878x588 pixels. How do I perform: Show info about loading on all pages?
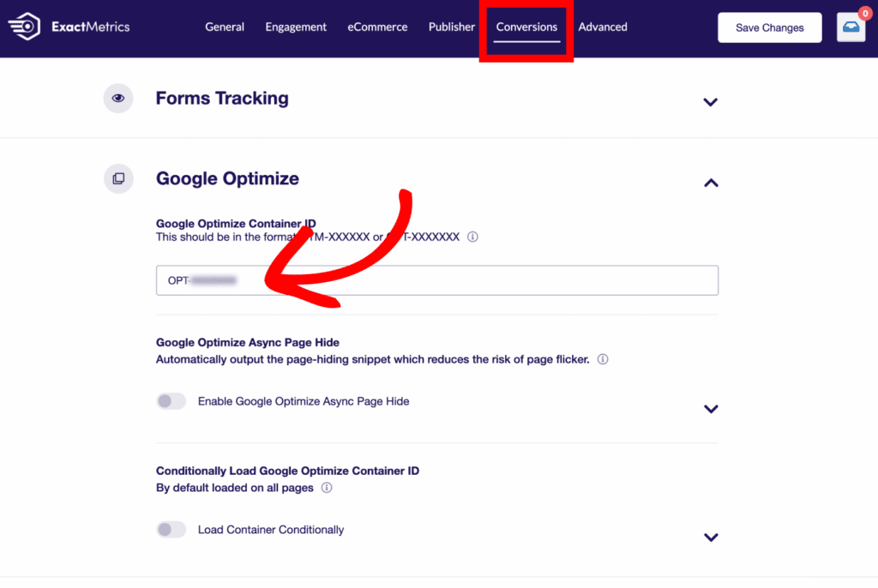(327, 488)
